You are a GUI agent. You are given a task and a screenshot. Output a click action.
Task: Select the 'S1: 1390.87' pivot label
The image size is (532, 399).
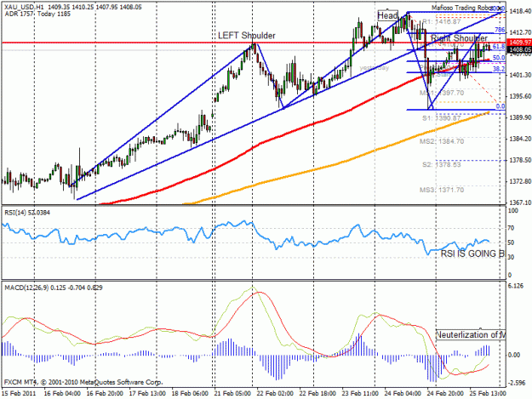(442, 118)
